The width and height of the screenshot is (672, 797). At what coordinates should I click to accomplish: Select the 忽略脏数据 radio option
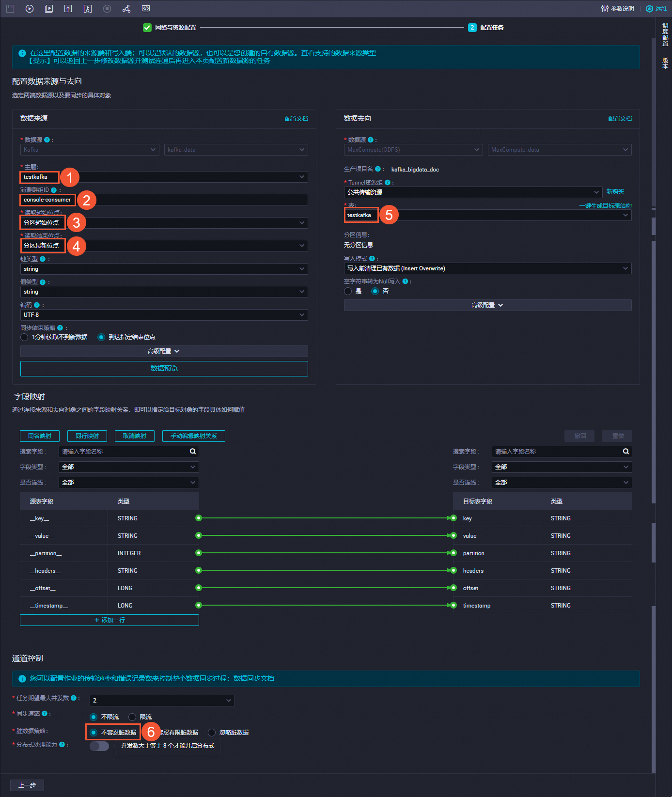coord(212,733)
